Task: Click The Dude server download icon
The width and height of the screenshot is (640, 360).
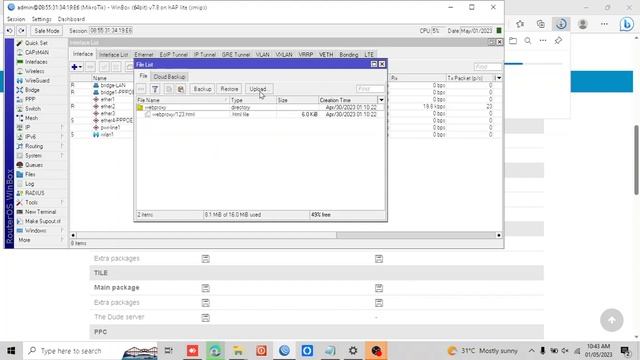Action: point(205,318)
